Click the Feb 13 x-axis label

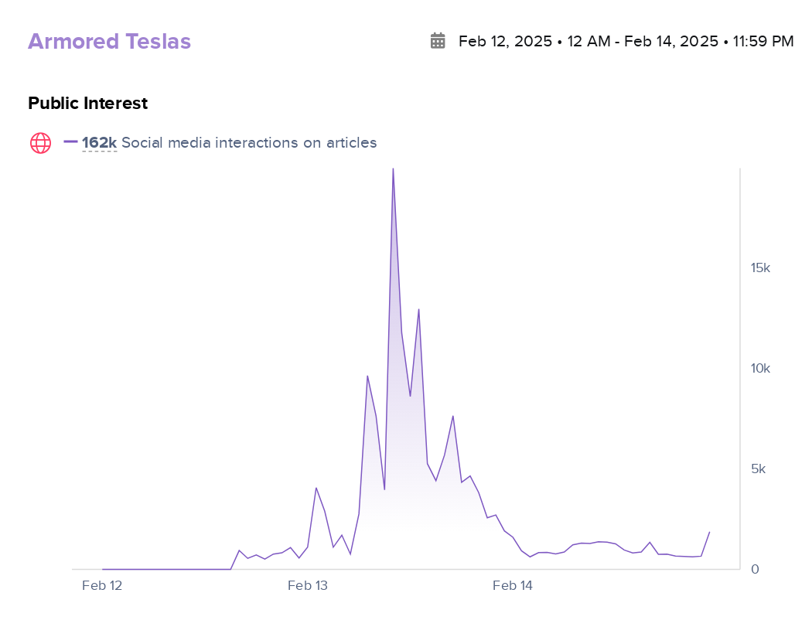[308, 586]
